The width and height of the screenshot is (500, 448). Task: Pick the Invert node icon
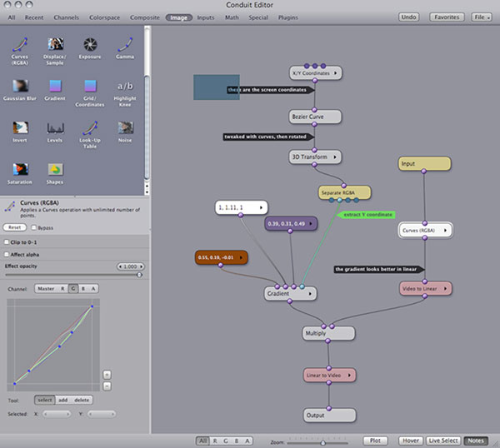pyautogui.click(x=20, y=127)
